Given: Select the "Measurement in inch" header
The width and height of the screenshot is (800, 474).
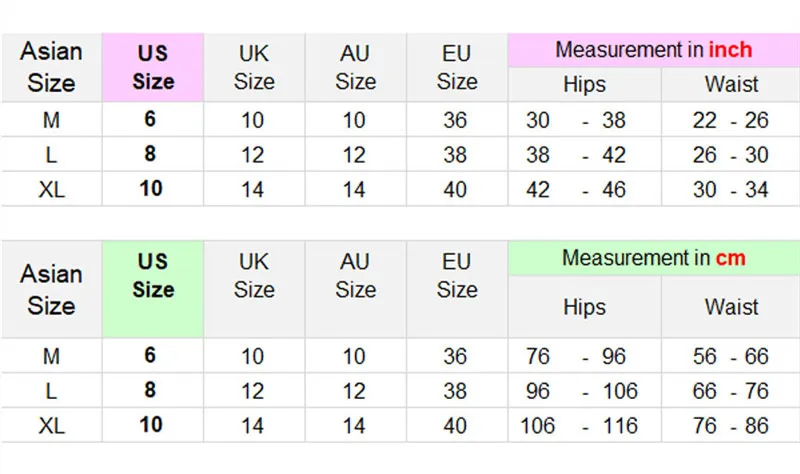Looking at the screenshot, I should click(653, 50).
